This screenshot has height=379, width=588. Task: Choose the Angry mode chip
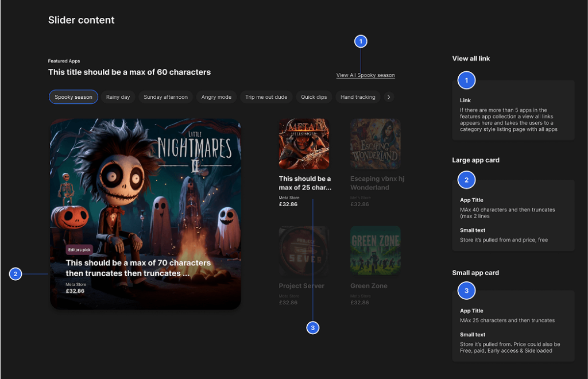pos(216,97)
